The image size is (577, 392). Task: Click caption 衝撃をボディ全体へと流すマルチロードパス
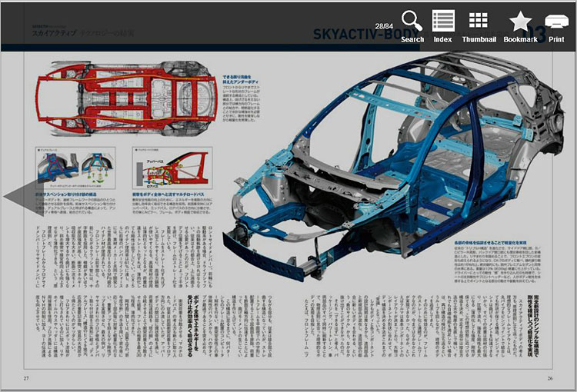168,194
